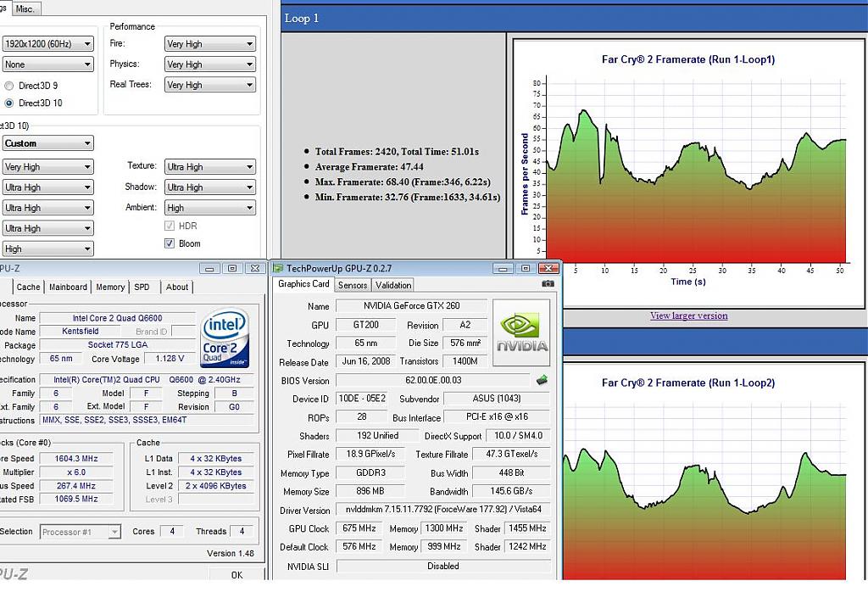Click the Subvendor value ASUS (1043)
Image resolution: width=868 pixels, height=592 pixels.
coord(497,399)
